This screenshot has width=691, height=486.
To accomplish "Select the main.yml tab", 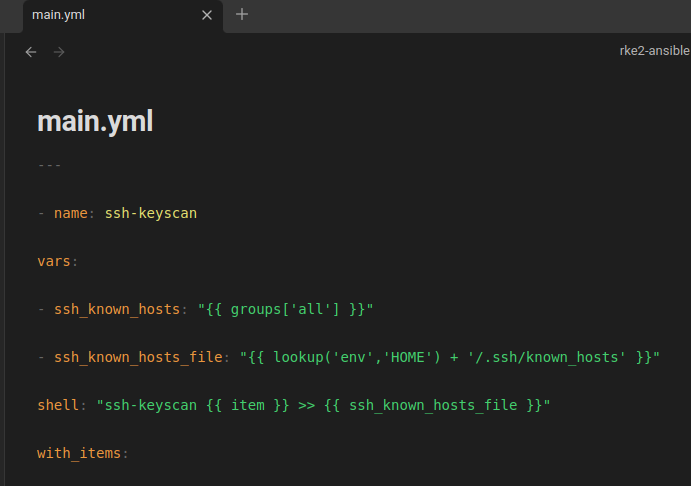I will tap(123, 16).
